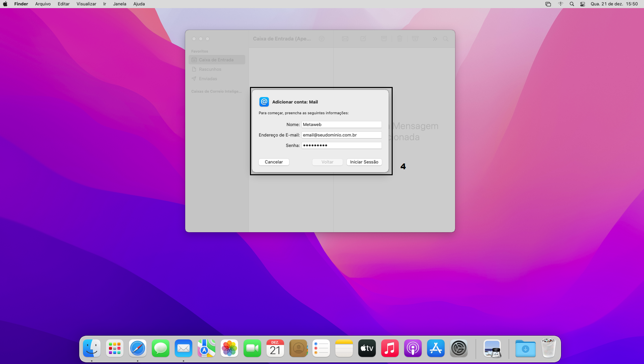Click the Endereço de E-mail field
The image size is (644, 364).
(341, 135)
